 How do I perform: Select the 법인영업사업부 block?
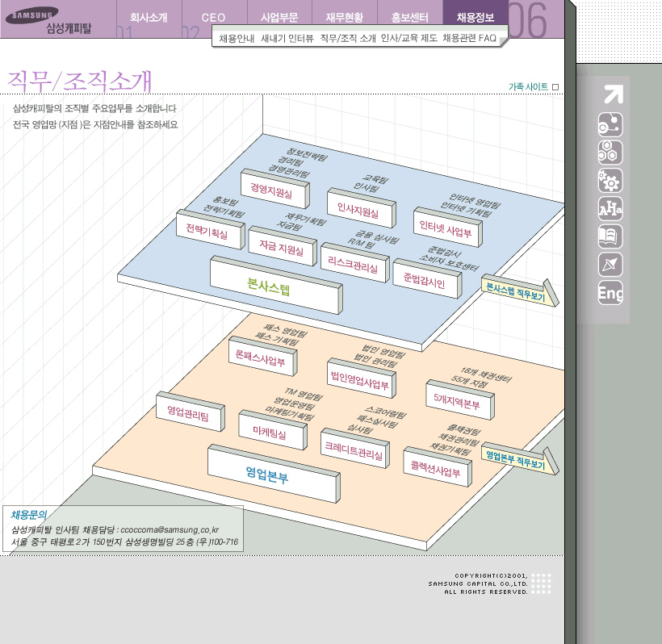[x=361, y=380]
